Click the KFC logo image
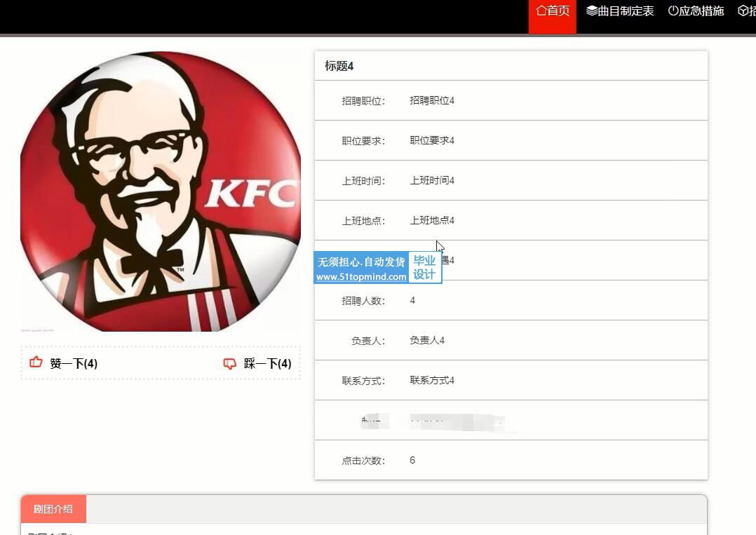756x535 pixels. point(161,191)
